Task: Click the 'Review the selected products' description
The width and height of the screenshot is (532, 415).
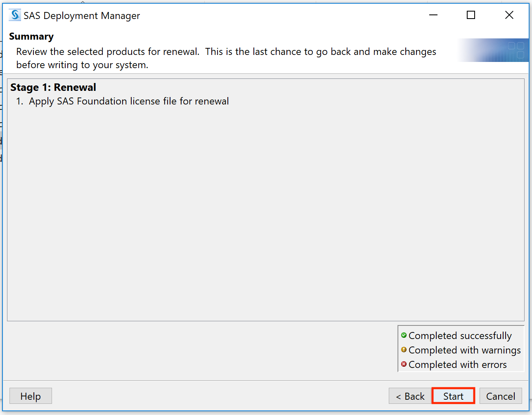Action: click(x=226, y=58)
